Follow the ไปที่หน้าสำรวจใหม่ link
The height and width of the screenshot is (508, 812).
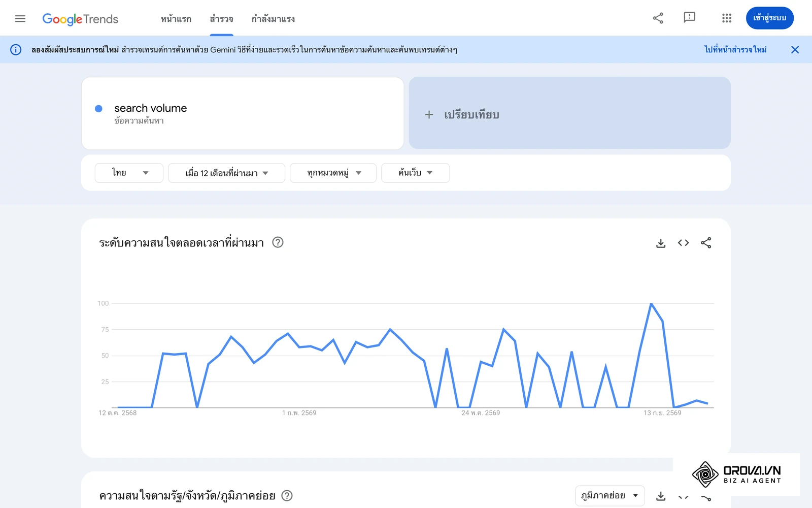point(735,50)
